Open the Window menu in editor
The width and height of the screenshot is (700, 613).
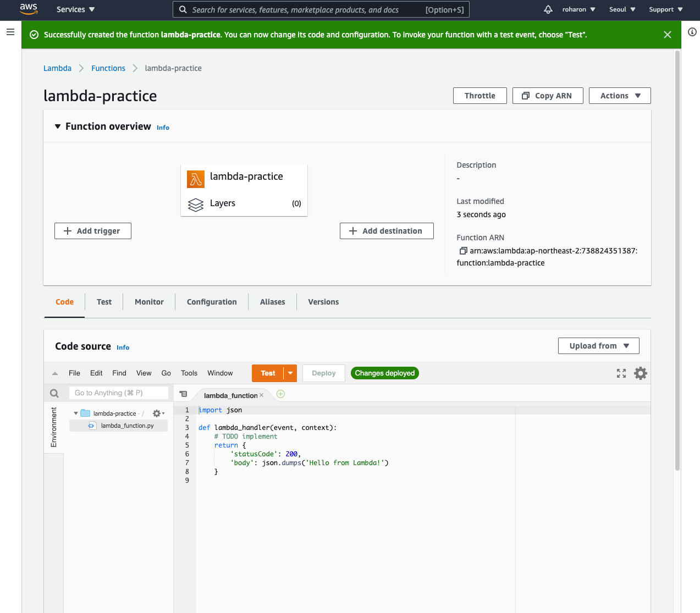click(220, 373)
